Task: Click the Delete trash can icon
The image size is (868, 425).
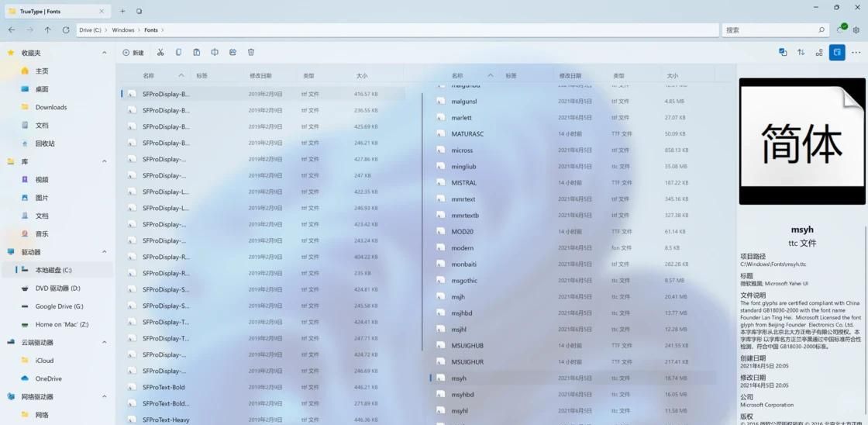Action: click(251, 52)
